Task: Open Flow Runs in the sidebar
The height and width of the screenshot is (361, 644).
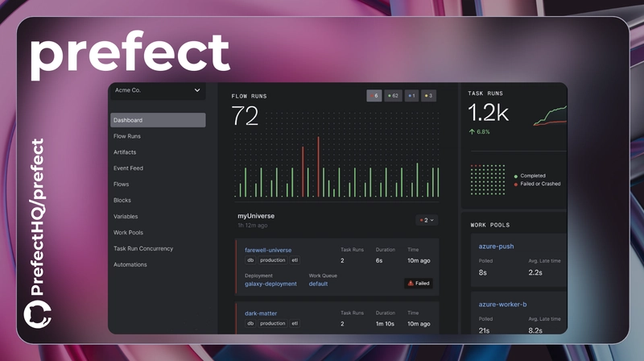Action: click(127, 136)
